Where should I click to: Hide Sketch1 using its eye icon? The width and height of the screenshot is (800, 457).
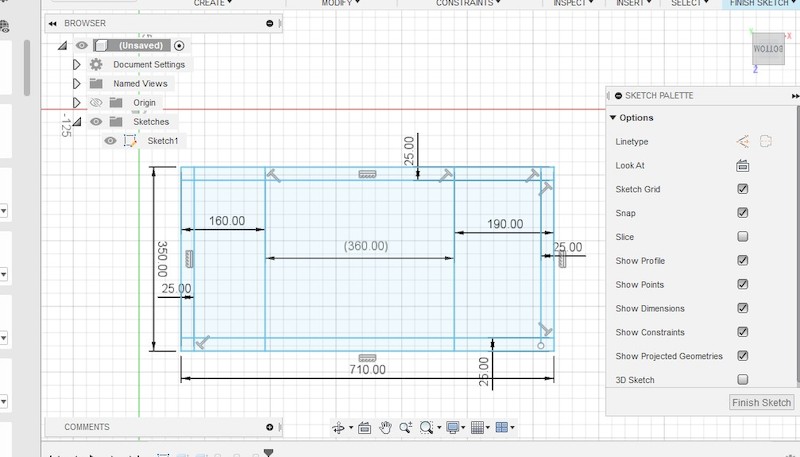click(110, 141)
